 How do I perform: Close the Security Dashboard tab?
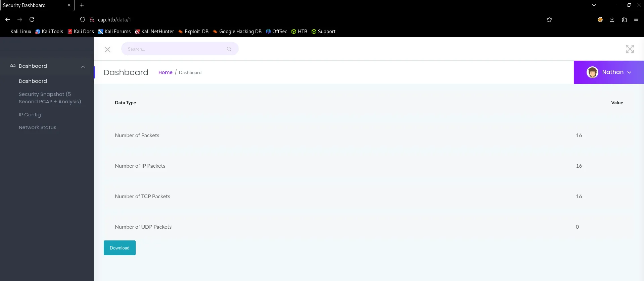coord(69,5)
